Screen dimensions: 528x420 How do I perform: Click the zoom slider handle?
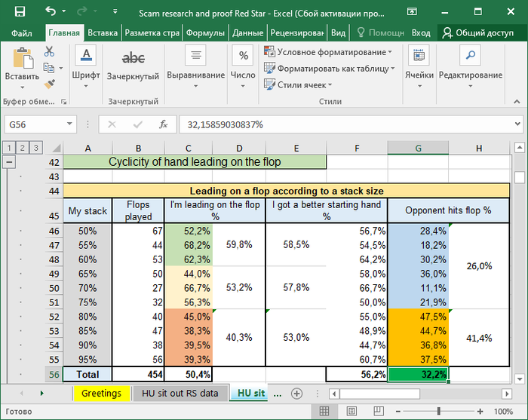(x=439, y=411)
